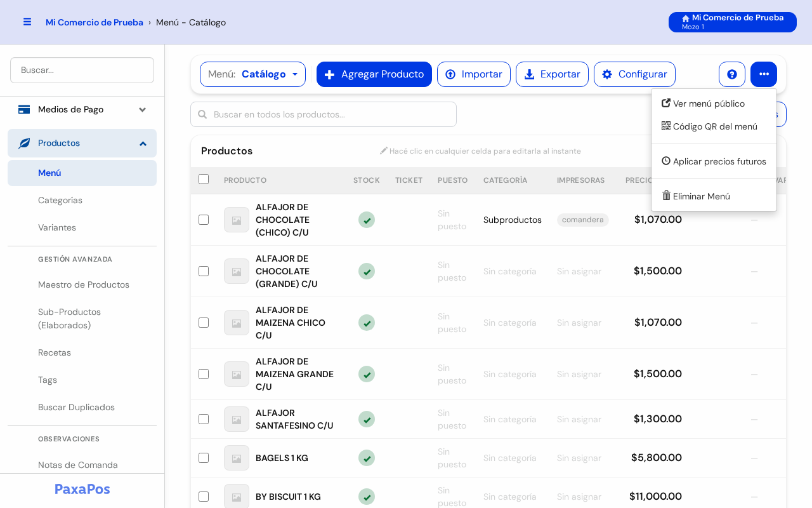Image resolution: width=812 pixels, height=508 pixels.
Task: Click the $5,800.00 price cell
Action: point(657,458)
